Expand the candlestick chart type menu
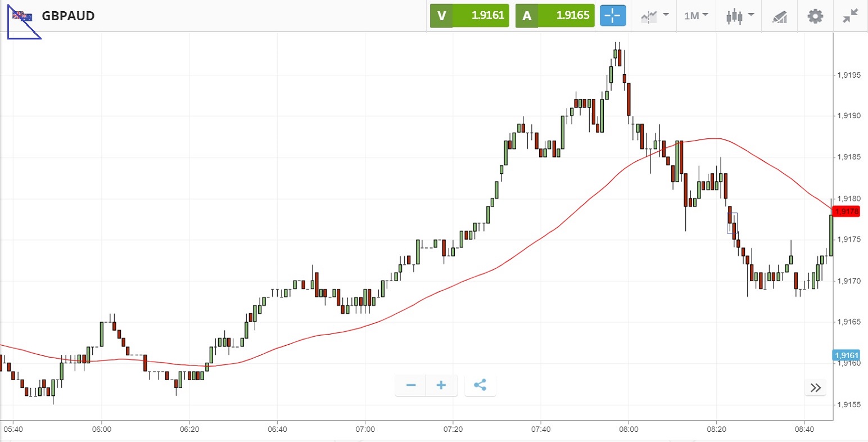Viewport: 868px width, 442px height. coord(739,16)
